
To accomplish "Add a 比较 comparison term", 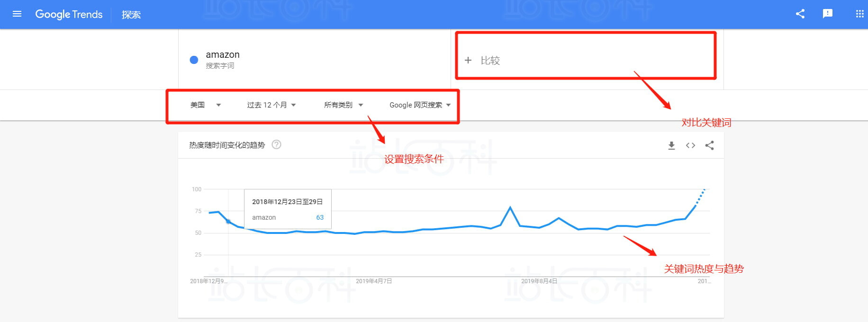I will coord(586,60).
